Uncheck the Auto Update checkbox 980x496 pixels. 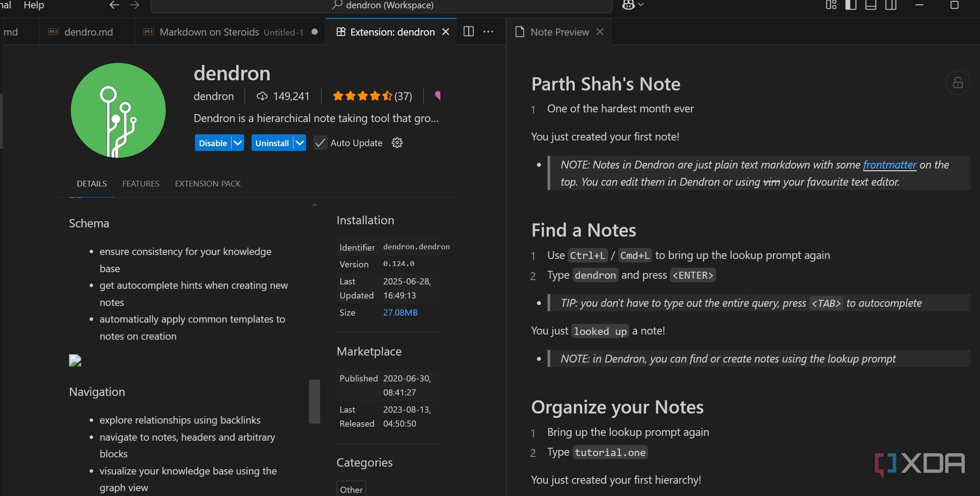point(320,143)
